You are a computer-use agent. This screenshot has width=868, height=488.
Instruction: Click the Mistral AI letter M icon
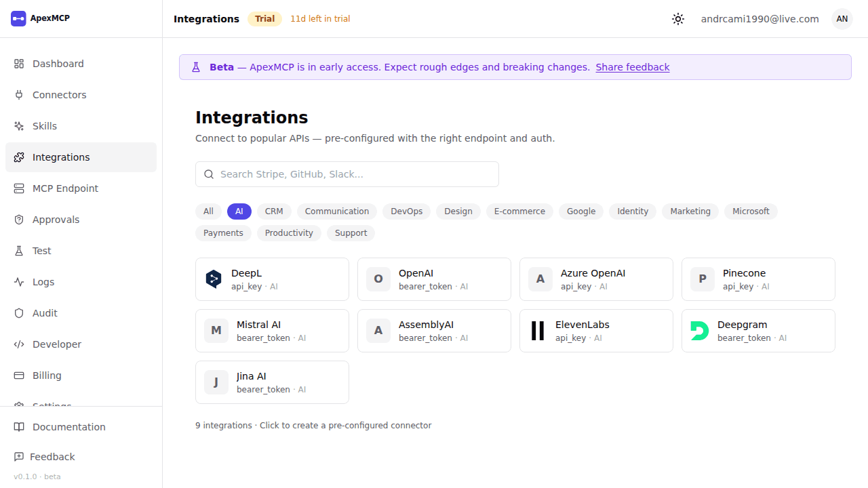coord(216,331)
